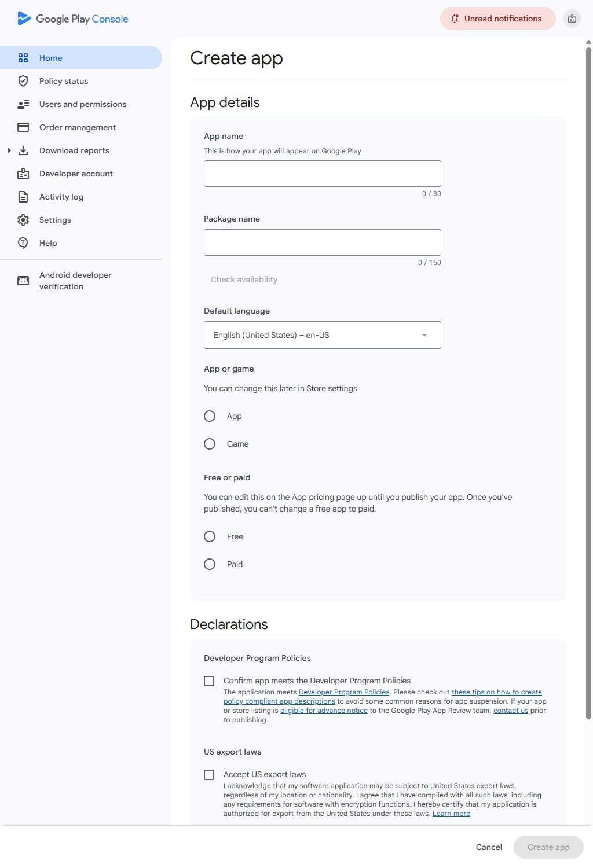Screen dimensions: 593x868
Task: Click the Google Play Console logo
Action: coord(73,19)
